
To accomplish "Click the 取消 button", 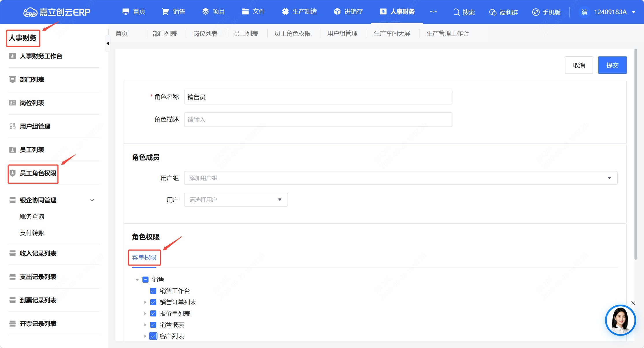I will [579, 65].
